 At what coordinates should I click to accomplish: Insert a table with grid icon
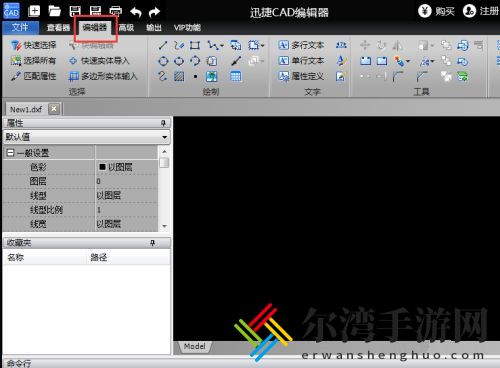[x=236, y=77]
